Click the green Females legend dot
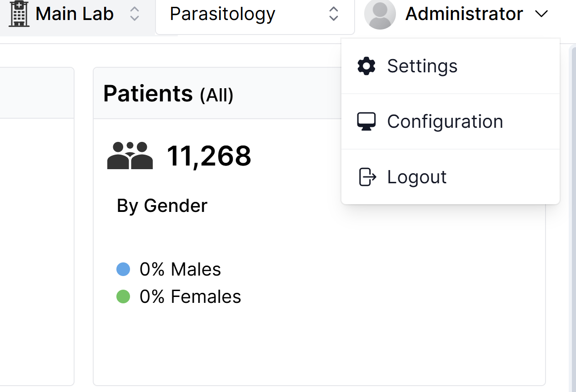The height and width of the screenshot is (392, 576). point(123,297)
